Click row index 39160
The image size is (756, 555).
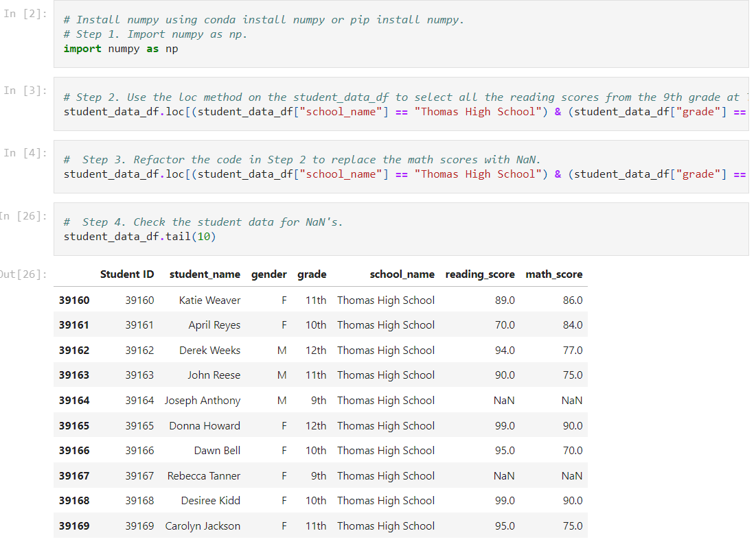click(x=74, y=300)
